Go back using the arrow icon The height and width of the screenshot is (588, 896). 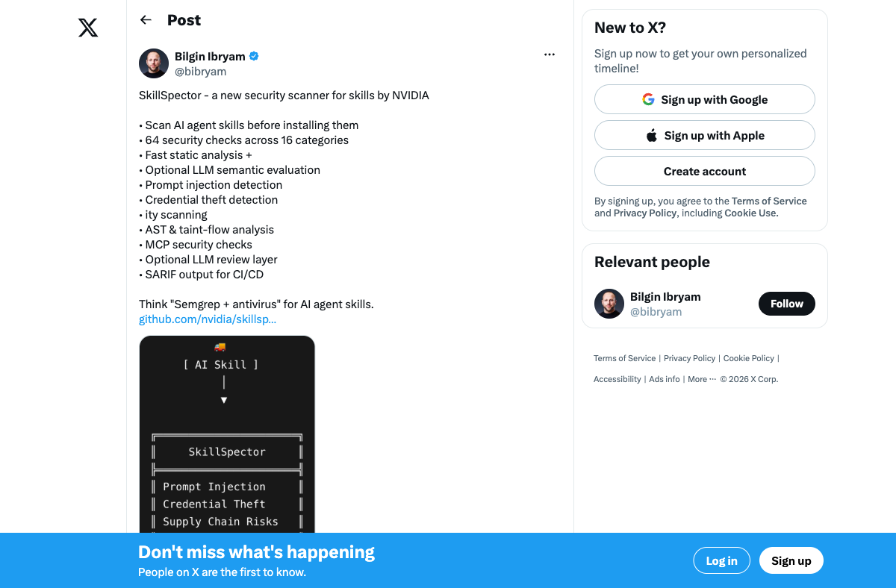pyautogui.click(x=146, y=20)
